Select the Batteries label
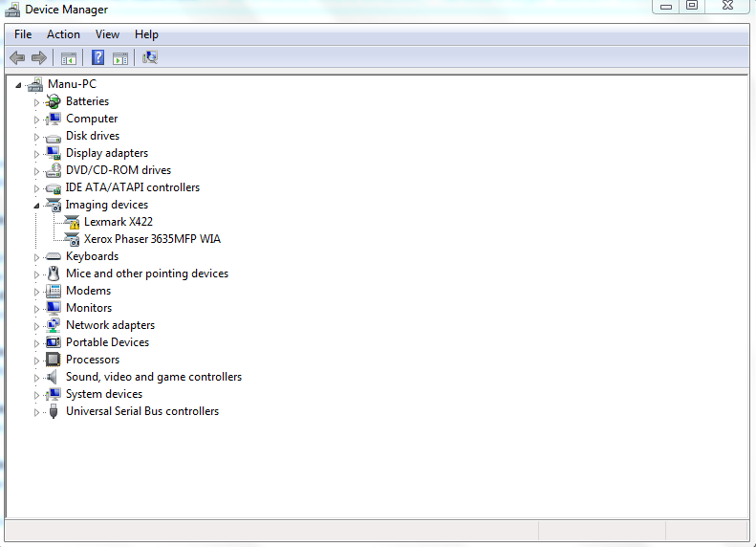The image size is (756, 547). coord(87,101)
